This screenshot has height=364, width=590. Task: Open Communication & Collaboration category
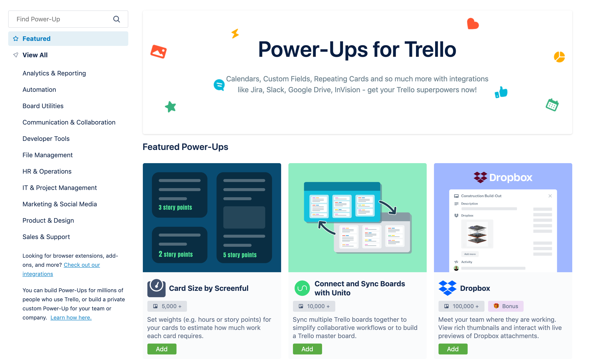coord(69,122)
